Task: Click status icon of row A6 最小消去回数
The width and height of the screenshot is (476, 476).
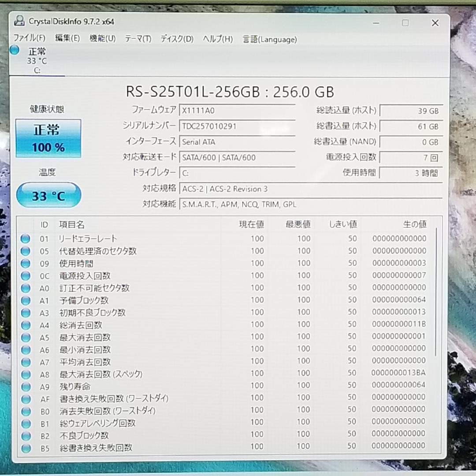Action: (x=26, y=350)
